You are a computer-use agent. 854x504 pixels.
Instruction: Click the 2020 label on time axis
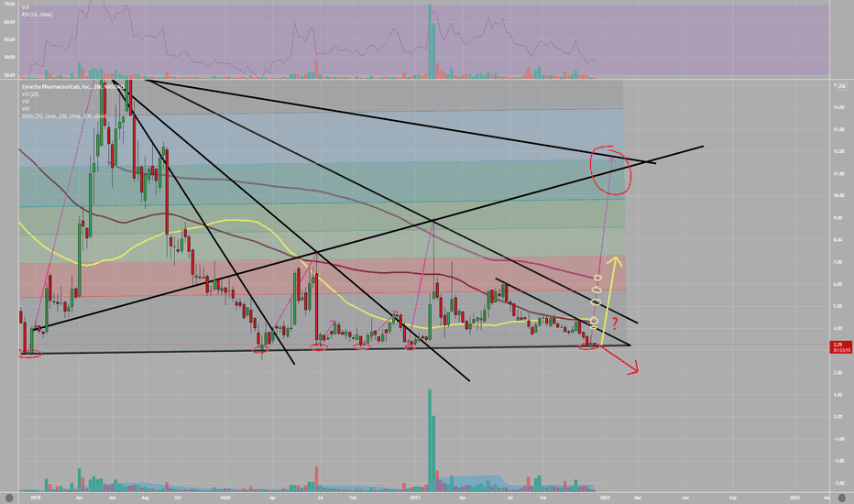224,498
